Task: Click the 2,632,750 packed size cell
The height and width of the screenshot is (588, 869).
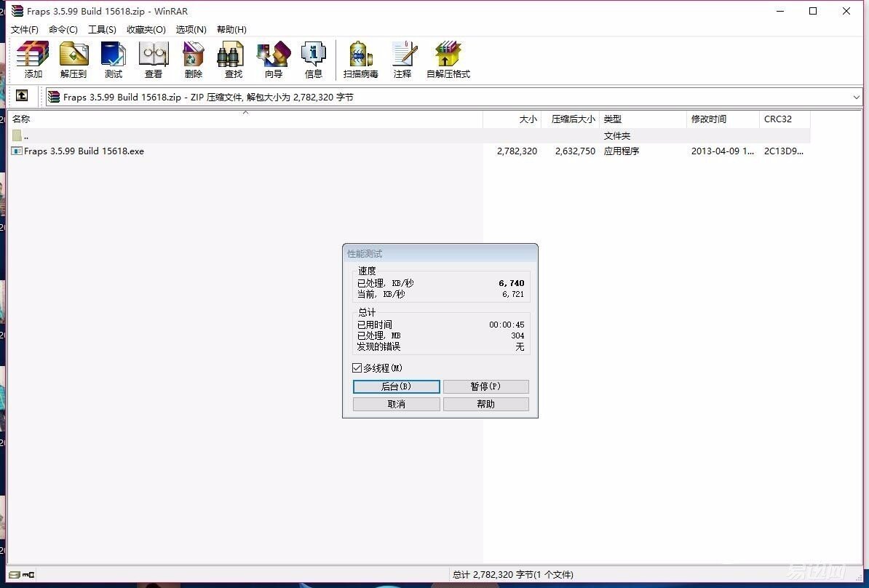Action: coord(575,151)
